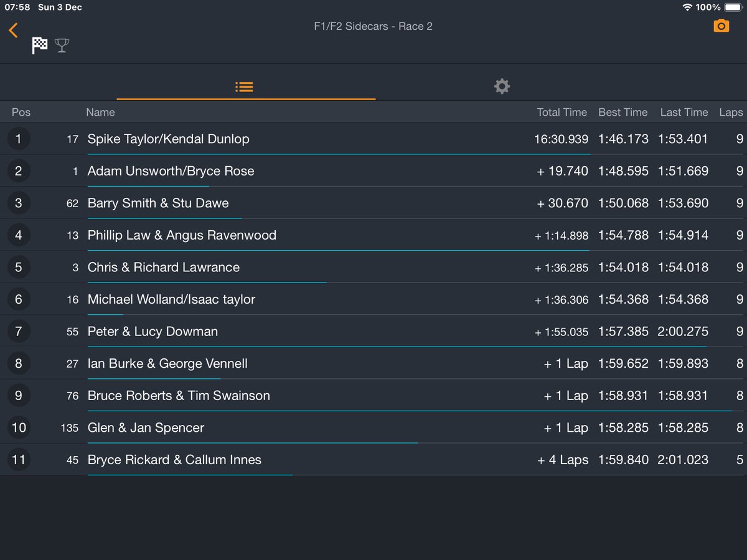This screenshot has height=560, width=747.
Task: Open the camera screenshot icon
Action: (x=721, y=26)
